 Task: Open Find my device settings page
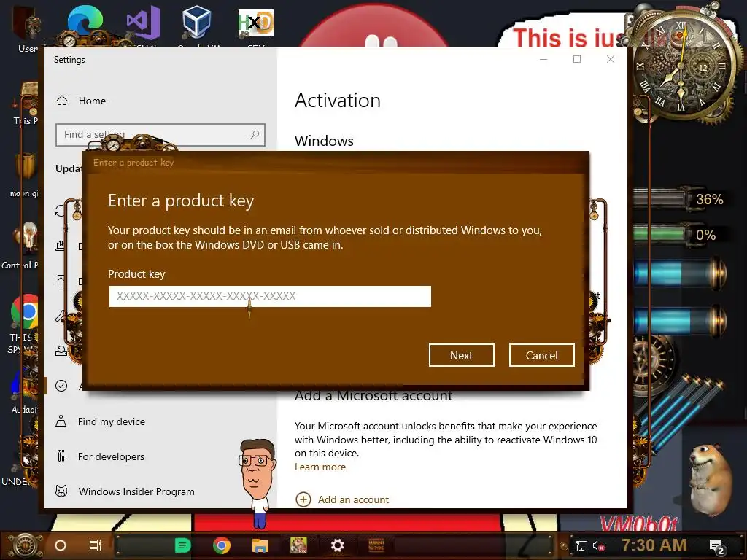pyautogui.click(x=112, y=421)
